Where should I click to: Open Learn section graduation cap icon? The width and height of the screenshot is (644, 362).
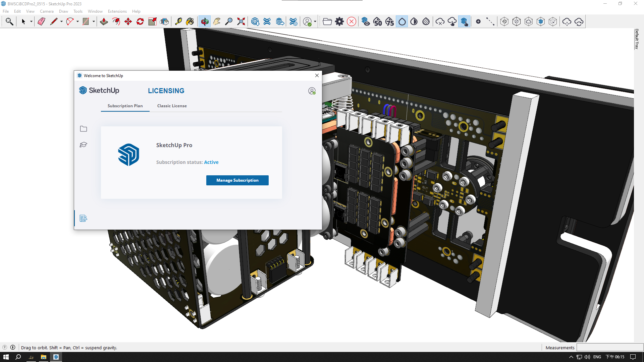84,145
